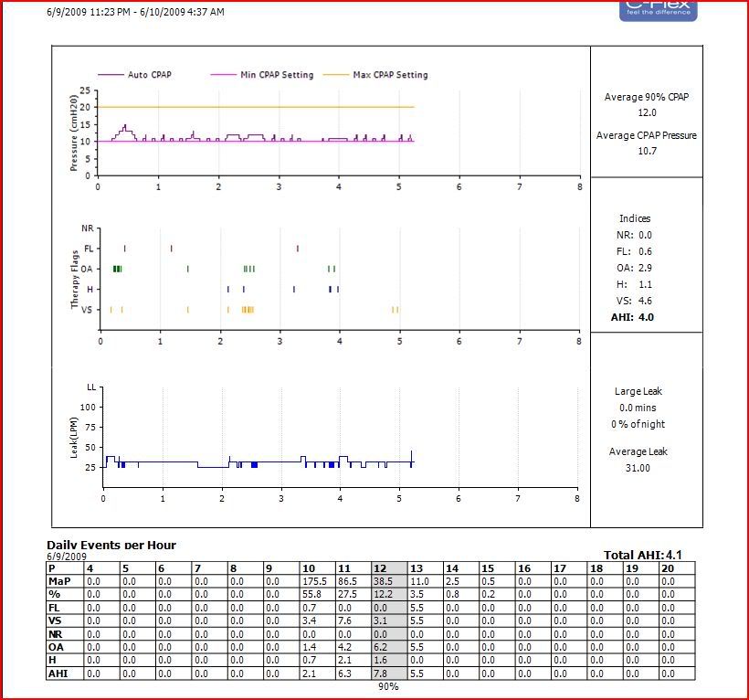Select the 38.5 MaP cell

pyautogui.click(x=389, y=581)
